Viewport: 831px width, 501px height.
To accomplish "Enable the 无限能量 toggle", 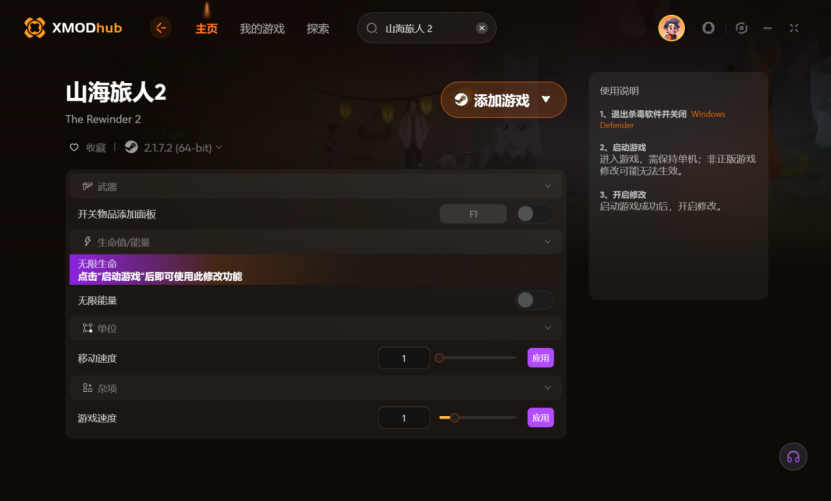I will point(534,301).
